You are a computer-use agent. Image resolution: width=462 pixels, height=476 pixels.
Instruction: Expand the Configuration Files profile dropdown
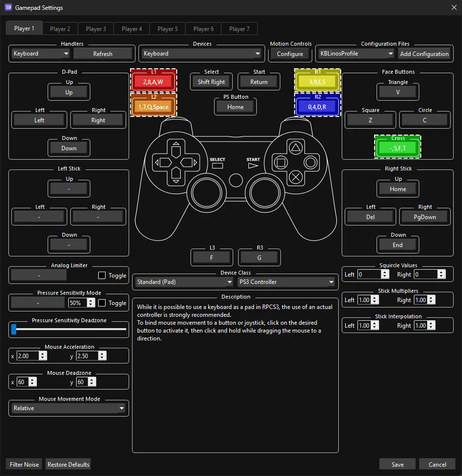tap(356, 54)
